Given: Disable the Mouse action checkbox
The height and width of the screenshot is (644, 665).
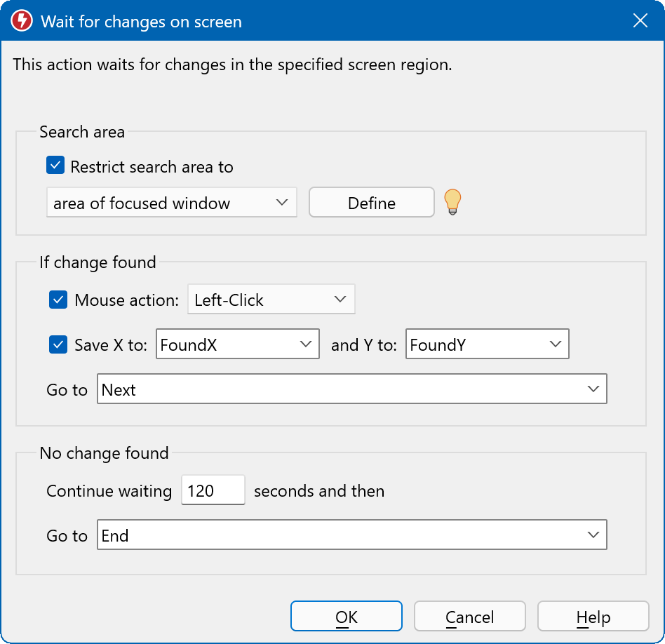Looking at the screenshot, I should pos(58,300).
